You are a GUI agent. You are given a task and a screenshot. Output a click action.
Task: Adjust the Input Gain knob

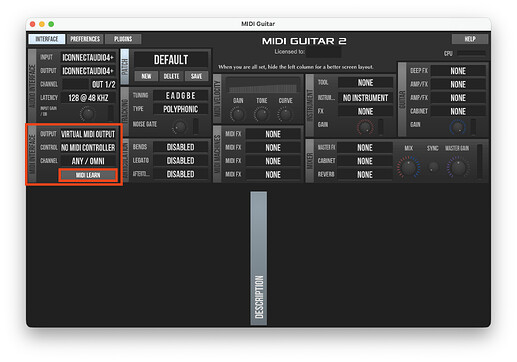pos(87,114)
